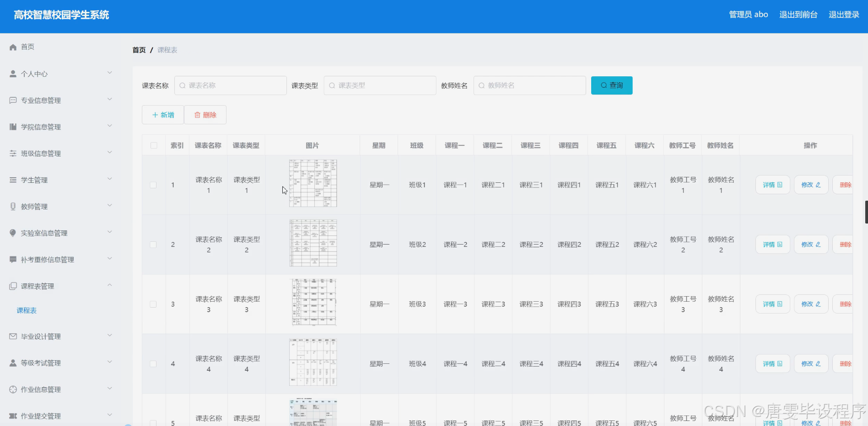Click the page scrollbar handle
The width and height of the screenshot is (868, 426).
coord(866,212)
